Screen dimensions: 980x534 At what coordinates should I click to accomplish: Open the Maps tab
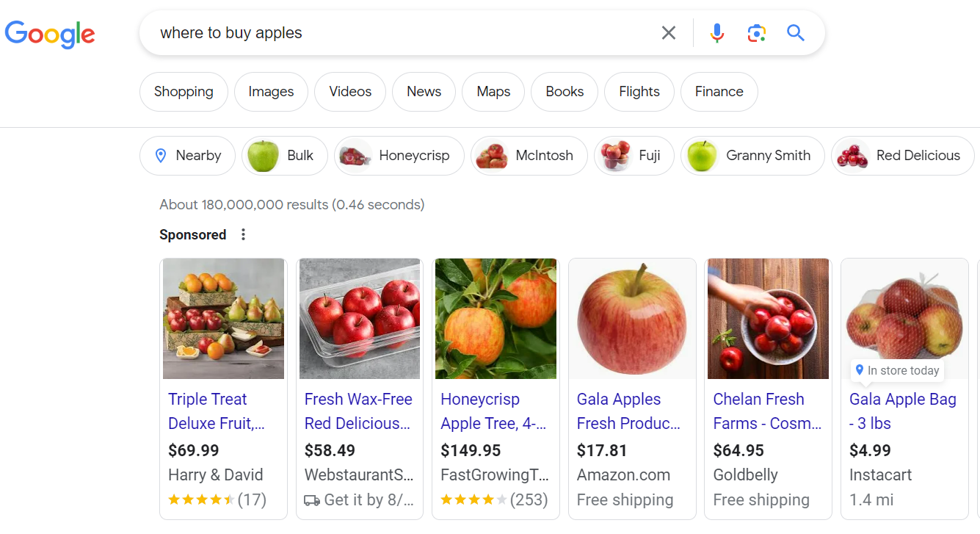(493, 91)
